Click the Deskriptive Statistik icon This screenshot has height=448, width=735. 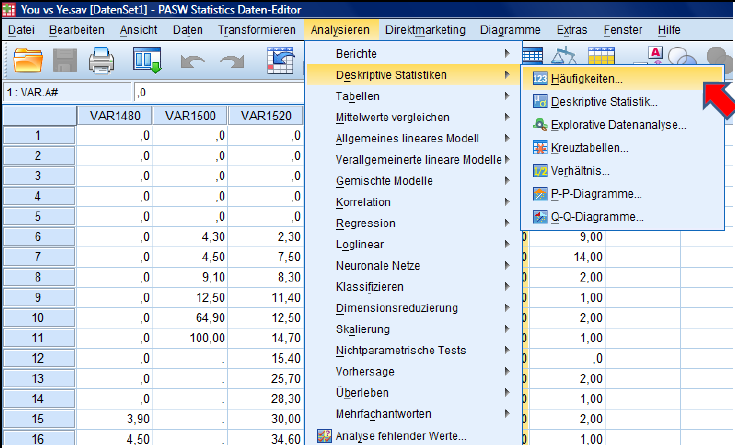[x=540, y=102]
